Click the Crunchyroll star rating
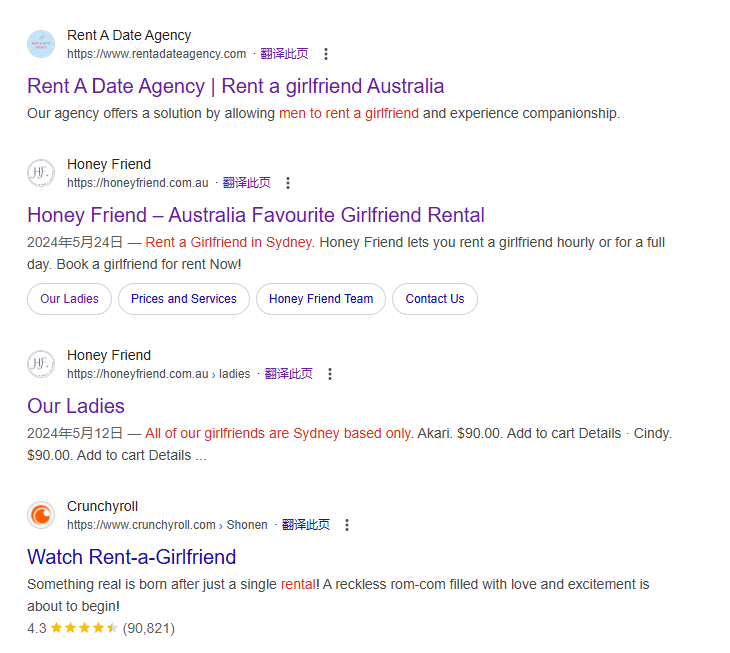 point(84,628)
